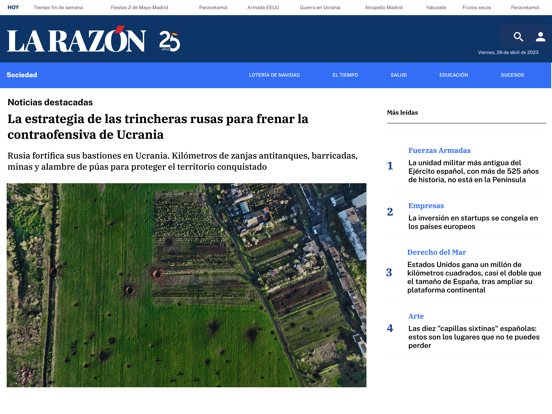The image size is (552, 414).
Task: Open the user account icon
Action: click(x=540, y=37)
